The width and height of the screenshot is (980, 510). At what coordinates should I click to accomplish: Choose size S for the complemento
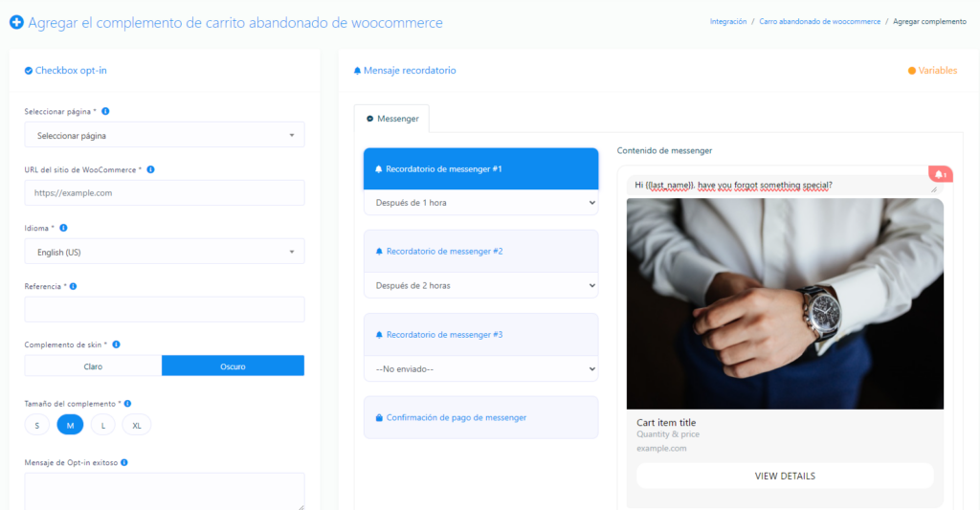click(x=37, y=425)
